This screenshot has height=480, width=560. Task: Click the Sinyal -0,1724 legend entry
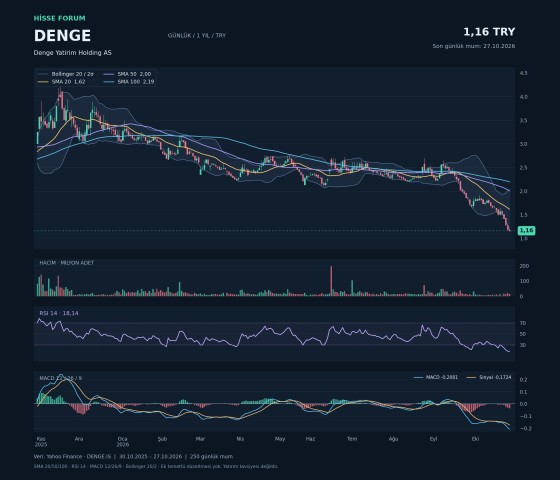pyautogui.click(x=489, y=377)
